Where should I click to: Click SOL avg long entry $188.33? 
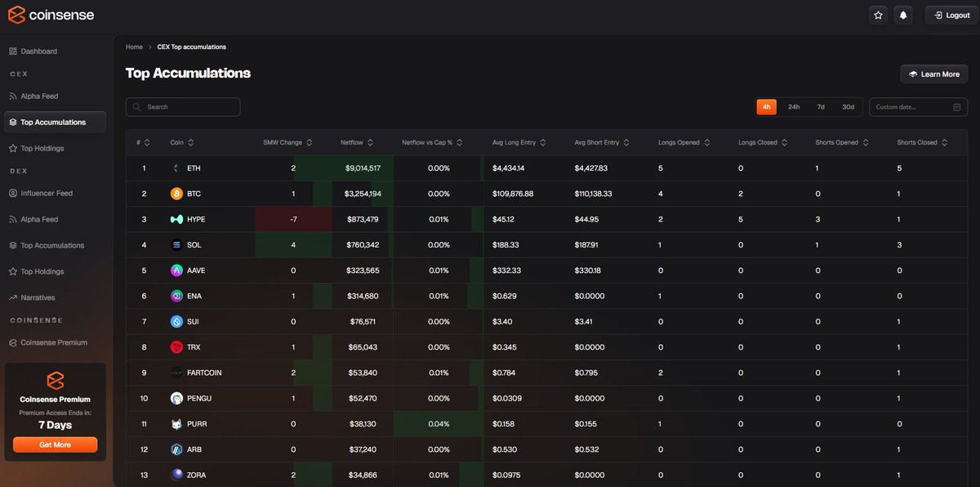(x=506, y=245)
